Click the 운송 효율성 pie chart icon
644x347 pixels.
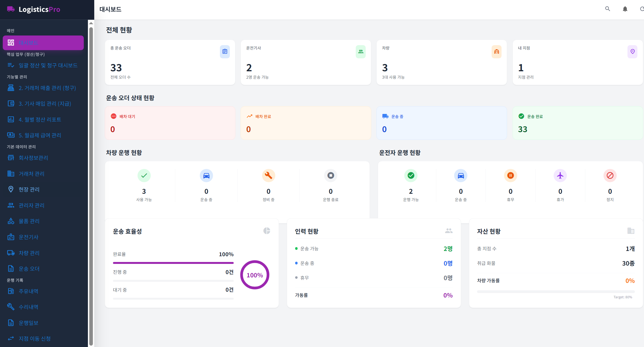[x=267, y=231]
